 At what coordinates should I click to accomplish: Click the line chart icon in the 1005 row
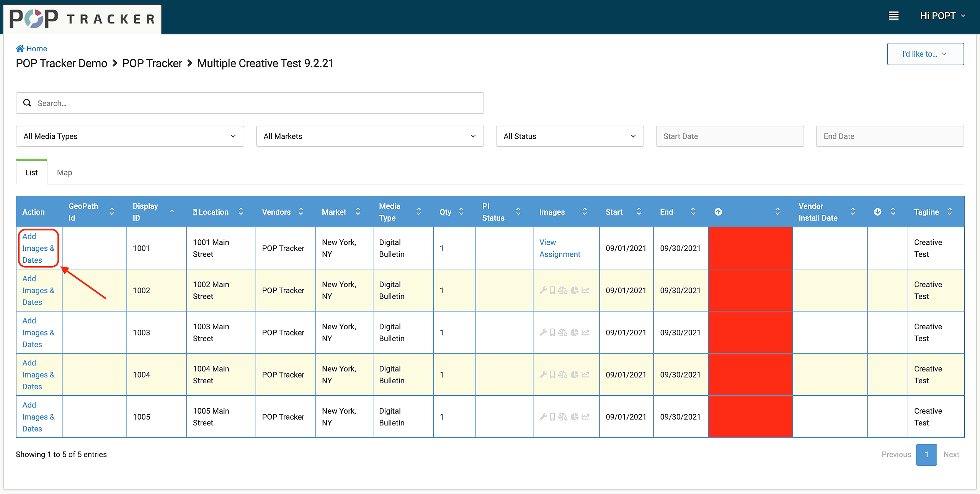pos(585,417)
